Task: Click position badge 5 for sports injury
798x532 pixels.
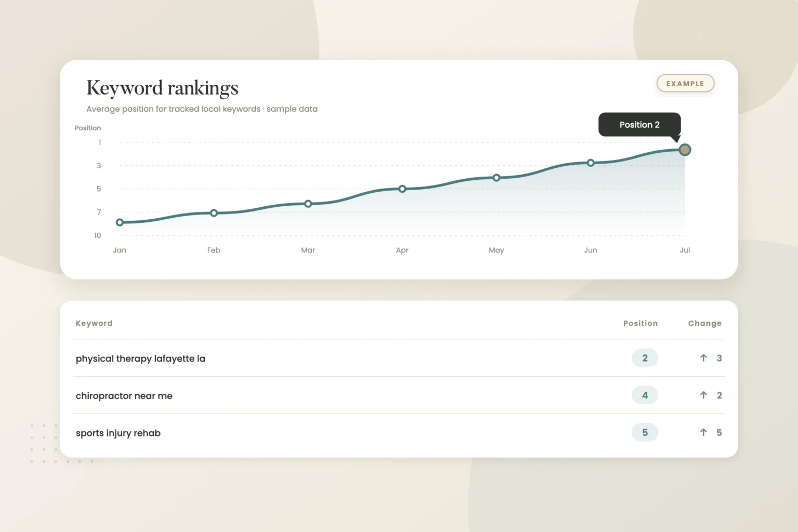Action: 645,432
